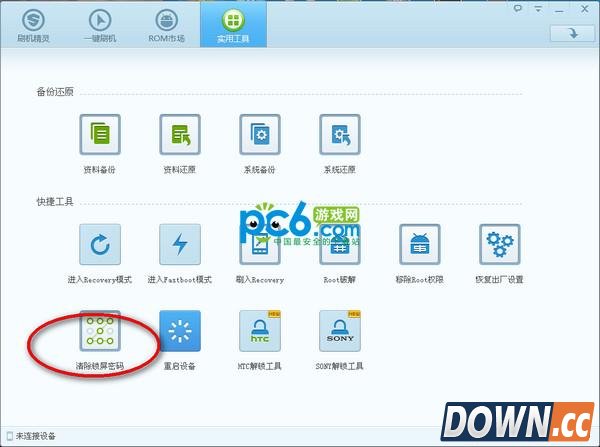Open the 资料备份 data backup tool
Screen dimensions: 600x447
click(x=99, y=134)
